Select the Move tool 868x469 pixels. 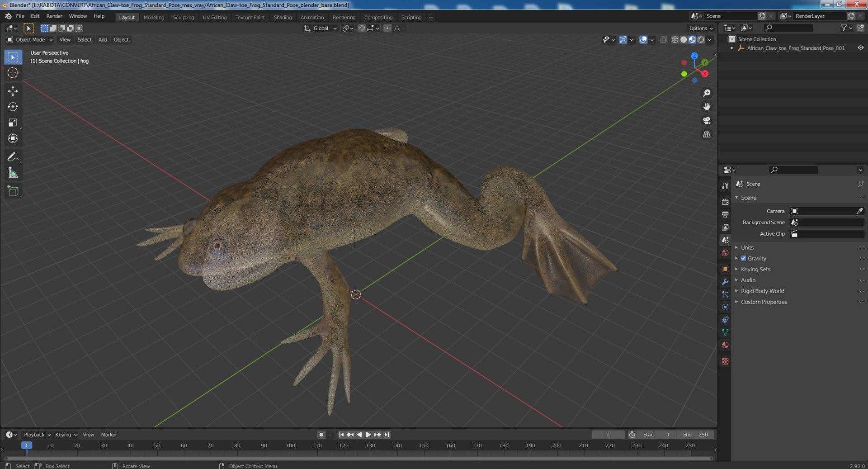(x=13, y=91)
